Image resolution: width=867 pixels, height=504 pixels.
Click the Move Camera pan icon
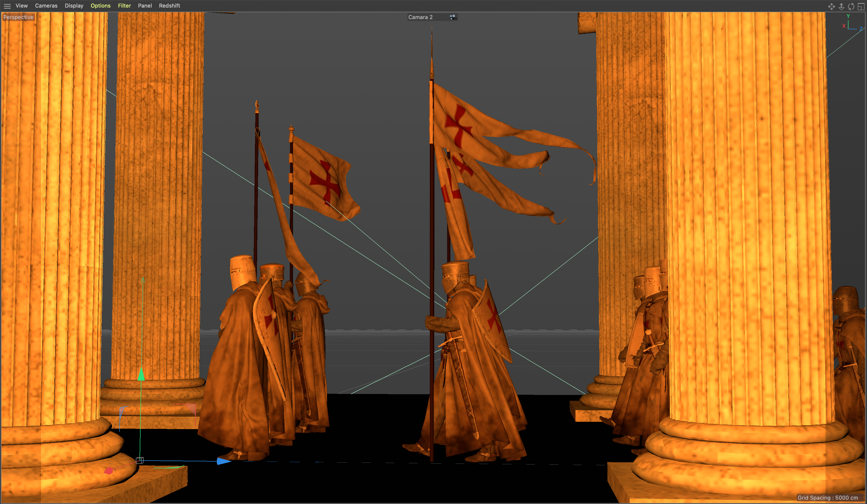tap(831, 7)
